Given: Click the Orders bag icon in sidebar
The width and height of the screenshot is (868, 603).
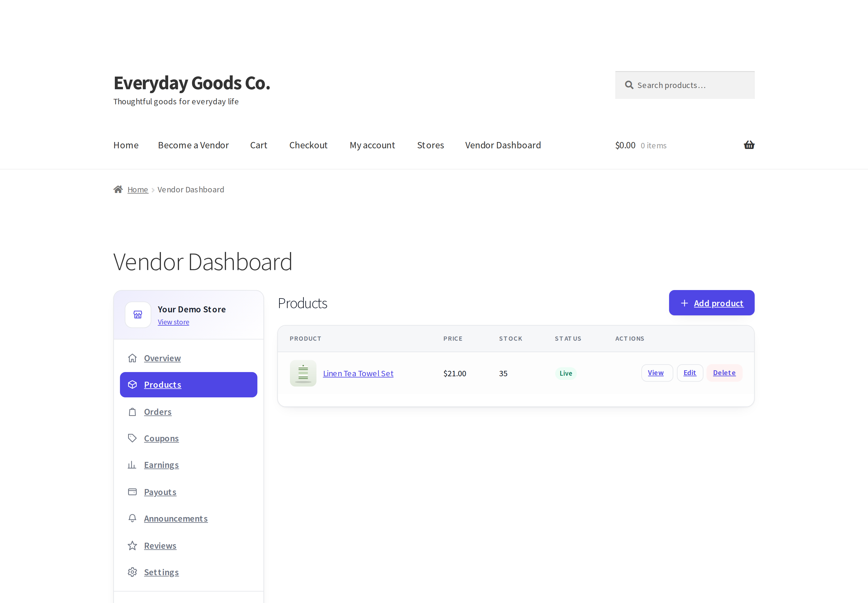Looking at the screenshot, I should [x=132, y=412].
